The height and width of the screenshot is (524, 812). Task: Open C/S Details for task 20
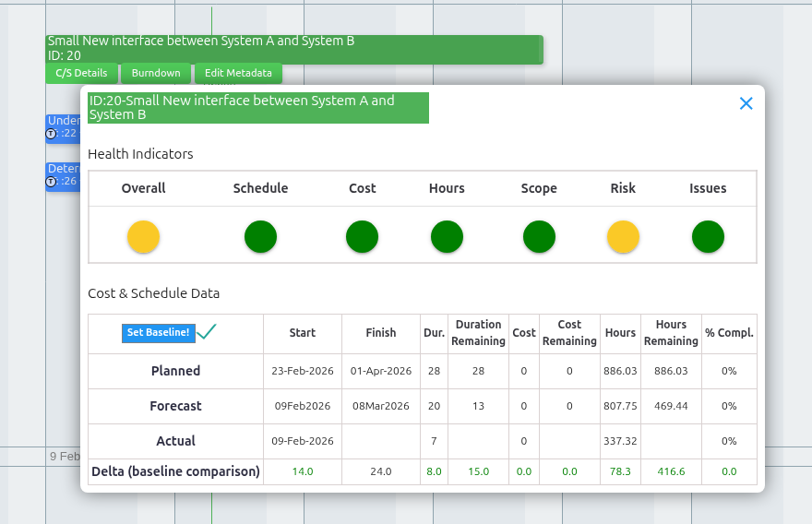tap(82, 73)
